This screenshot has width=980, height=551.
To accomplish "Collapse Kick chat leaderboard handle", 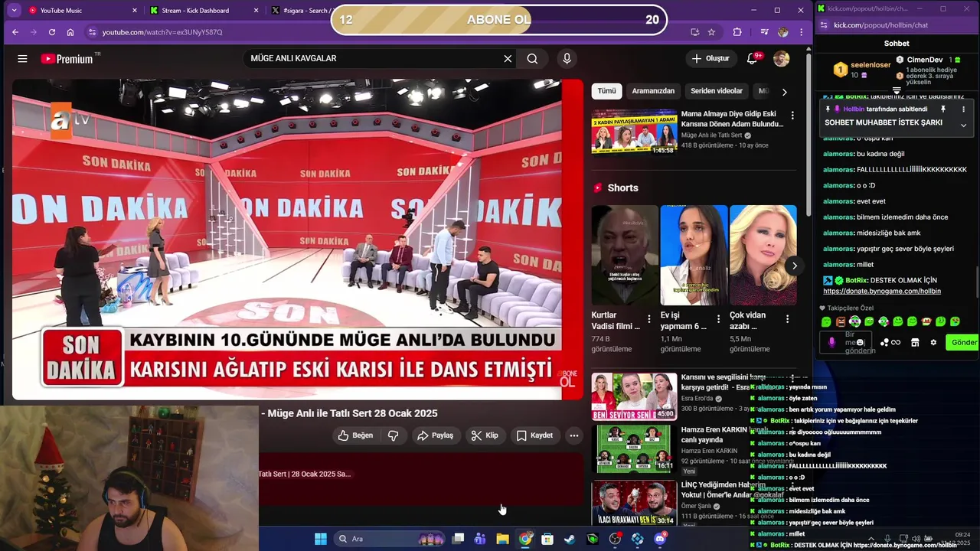I will (897, 90).
